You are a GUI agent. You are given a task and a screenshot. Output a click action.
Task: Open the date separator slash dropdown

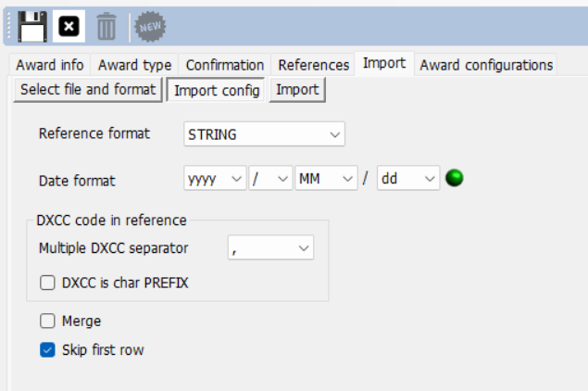click(270, 178)
